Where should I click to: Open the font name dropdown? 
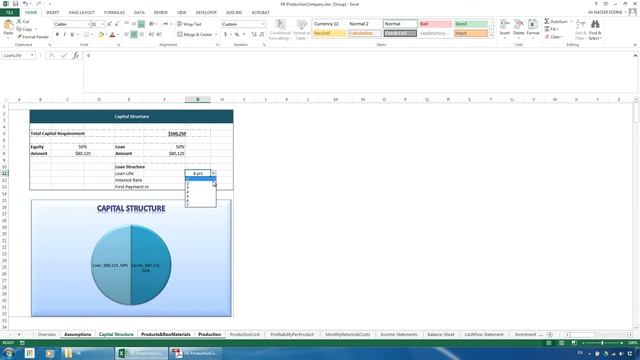(88, 24)
